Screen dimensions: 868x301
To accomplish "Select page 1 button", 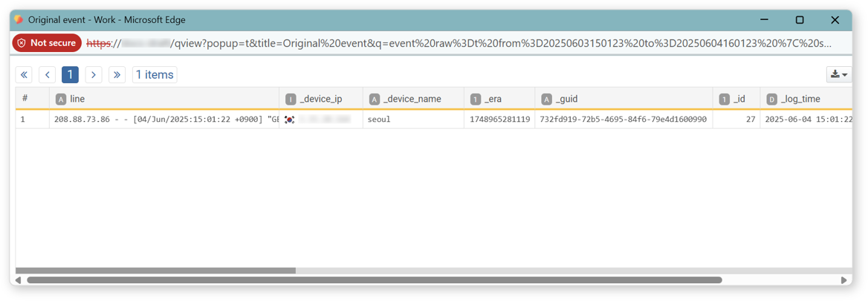I will click(70, 74).
